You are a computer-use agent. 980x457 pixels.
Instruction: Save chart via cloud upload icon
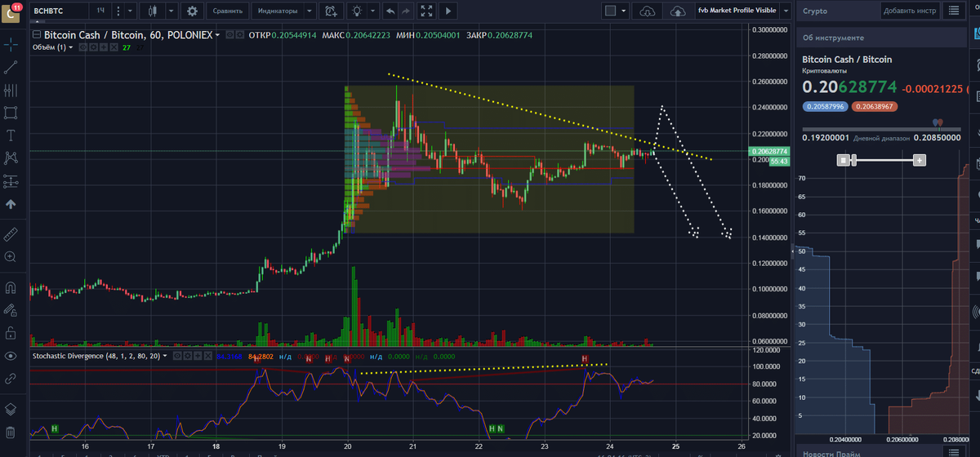(677, 11)
